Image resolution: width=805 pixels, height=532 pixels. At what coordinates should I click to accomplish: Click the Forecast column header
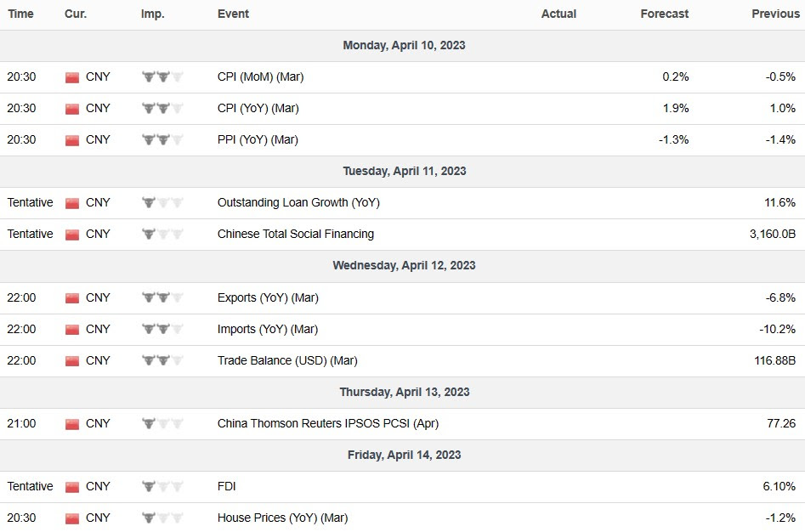coord(664,14)
